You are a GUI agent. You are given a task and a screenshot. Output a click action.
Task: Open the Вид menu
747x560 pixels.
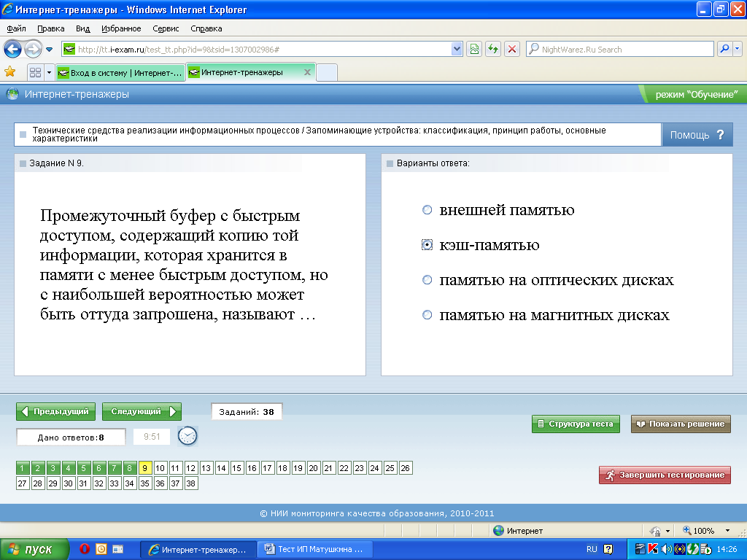click(x=83, y=28)
